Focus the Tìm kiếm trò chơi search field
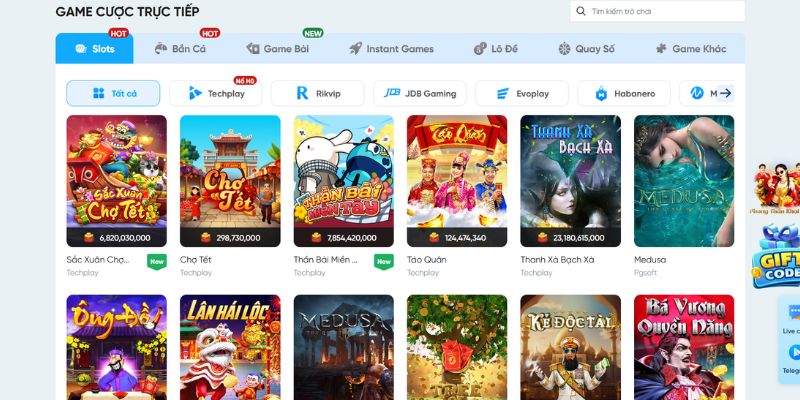 657,11
